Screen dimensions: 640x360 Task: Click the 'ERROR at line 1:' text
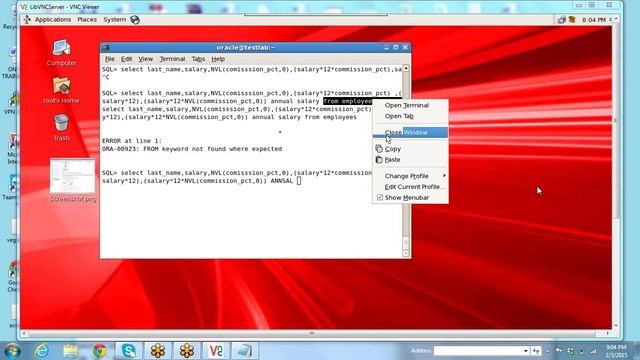point(132,141)
